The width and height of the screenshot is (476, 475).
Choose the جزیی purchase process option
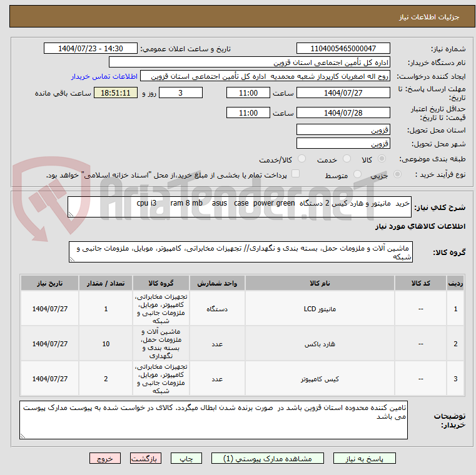click(x=397, y=174)
